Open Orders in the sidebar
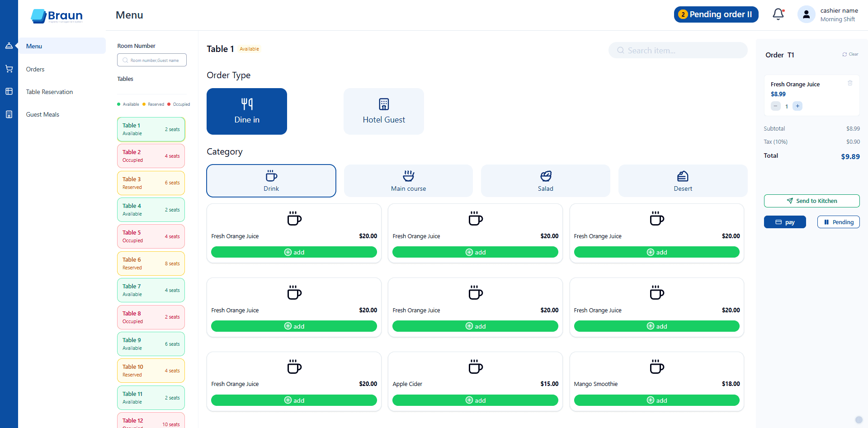This screenshot has width=868, height=428. click(35, 69)
